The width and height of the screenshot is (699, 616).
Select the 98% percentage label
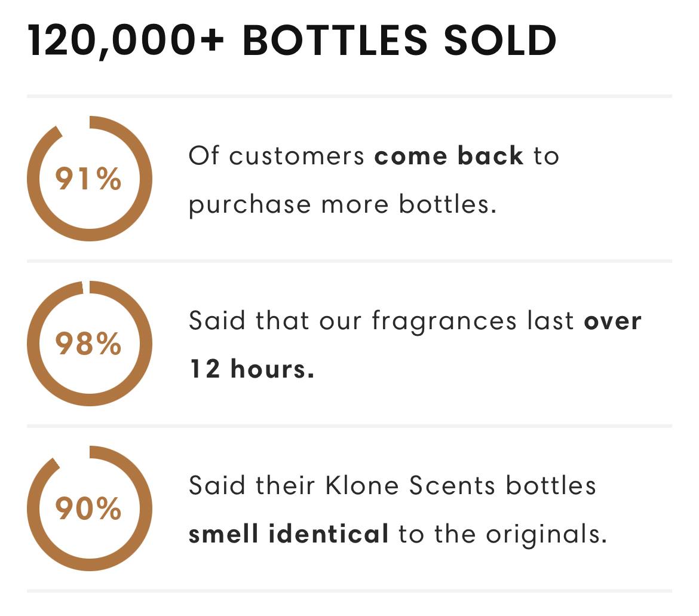[88, 344]
